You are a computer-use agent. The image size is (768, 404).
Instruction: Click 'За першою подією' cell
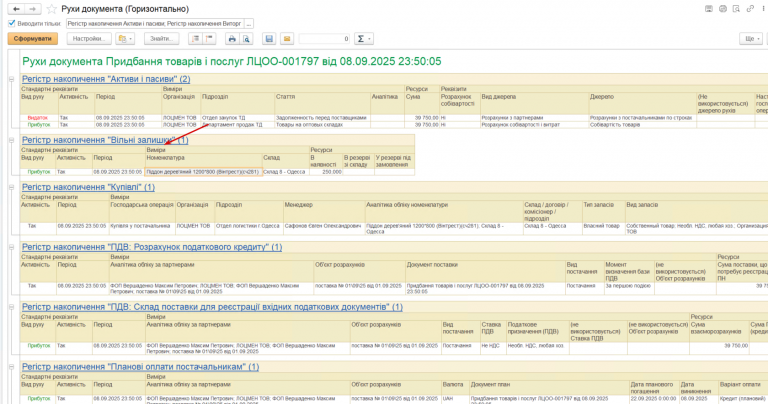628,288
